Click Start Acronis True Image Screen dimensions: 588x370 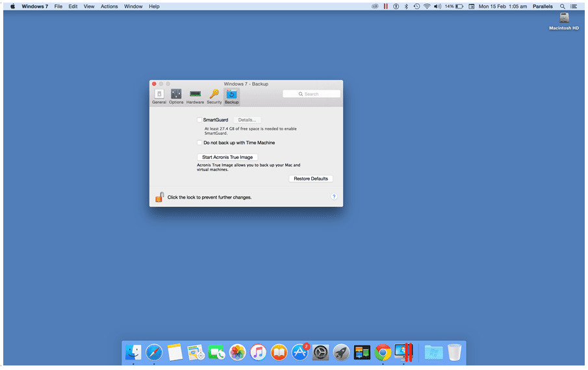pos(227,157)
